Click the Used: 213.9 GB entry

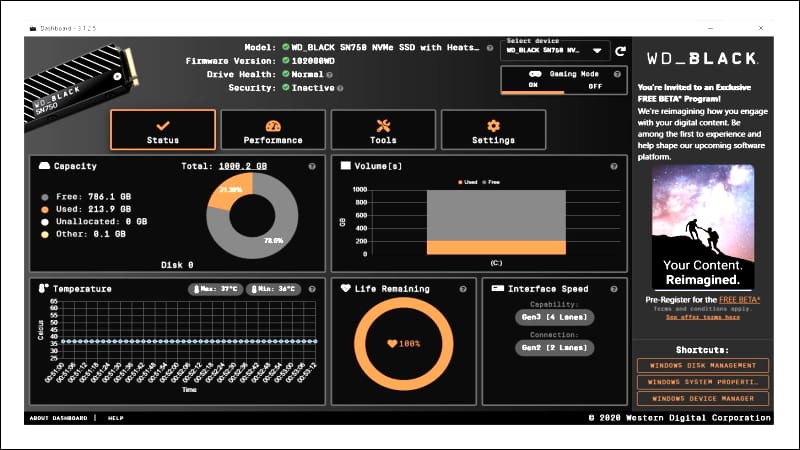point(86,209)
